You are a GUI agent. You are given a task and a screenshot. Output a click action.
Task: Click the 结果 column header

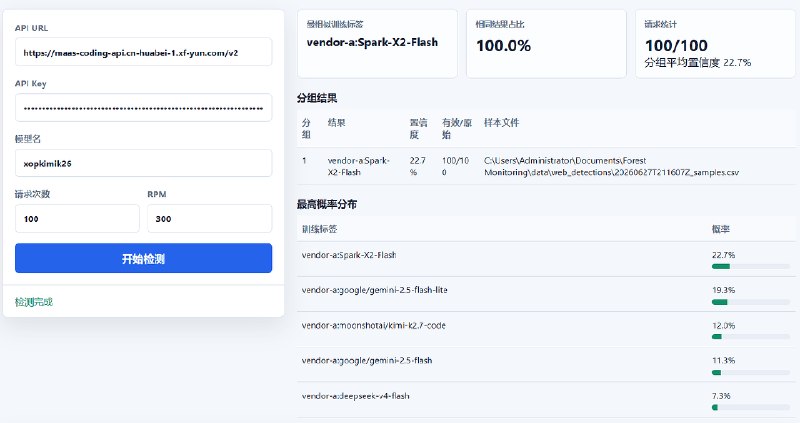point(336,122)
